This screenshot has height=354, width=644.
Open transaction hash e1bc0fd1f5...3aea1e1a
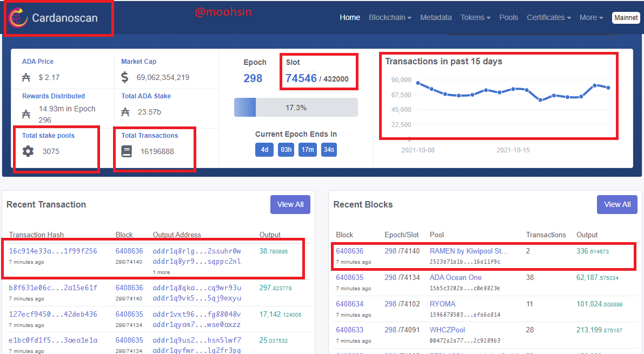point(53,340)
